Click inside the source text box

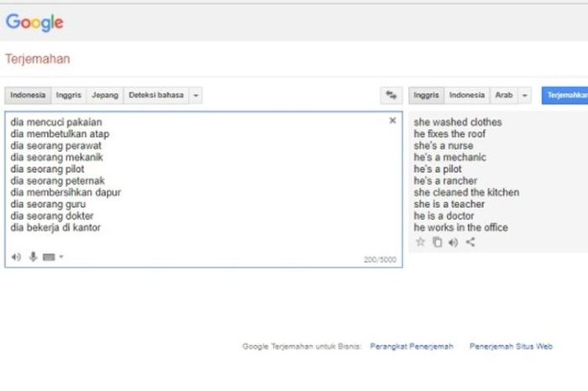(x=203, y=190)
